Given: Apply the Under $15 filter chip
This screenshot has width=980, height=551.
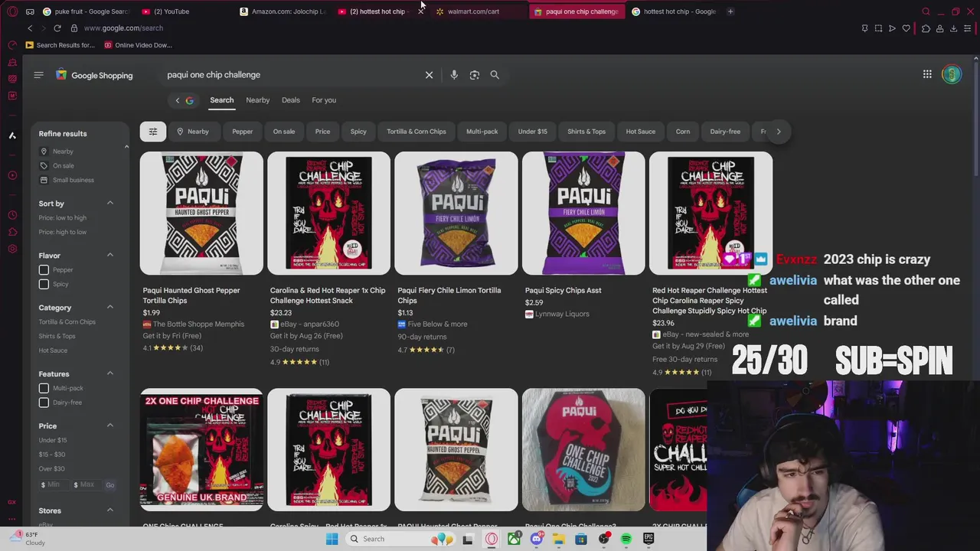Looking at the screenshot, I should coord(532,132).
